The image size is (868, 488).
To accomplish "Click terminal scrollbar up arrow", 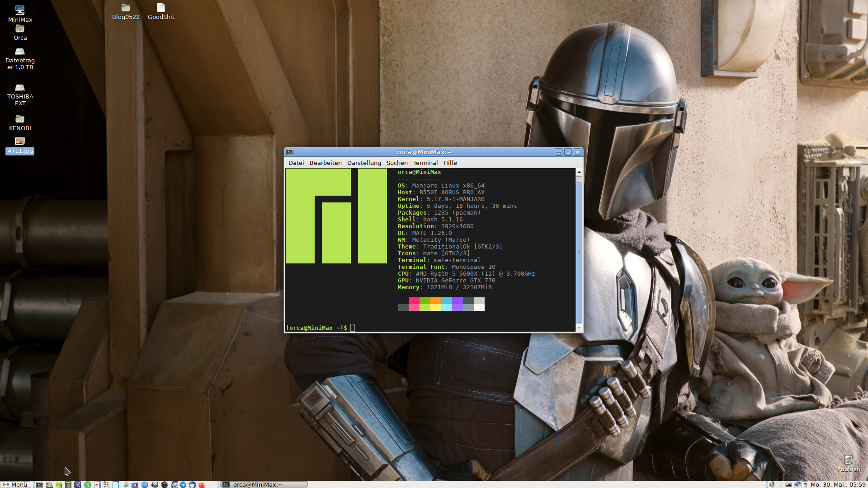I will coord(579,172).
